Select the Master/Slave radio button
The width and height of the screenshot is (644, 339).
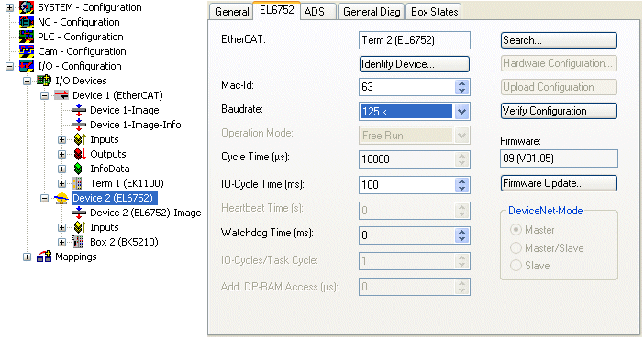(x=516, y=247)
